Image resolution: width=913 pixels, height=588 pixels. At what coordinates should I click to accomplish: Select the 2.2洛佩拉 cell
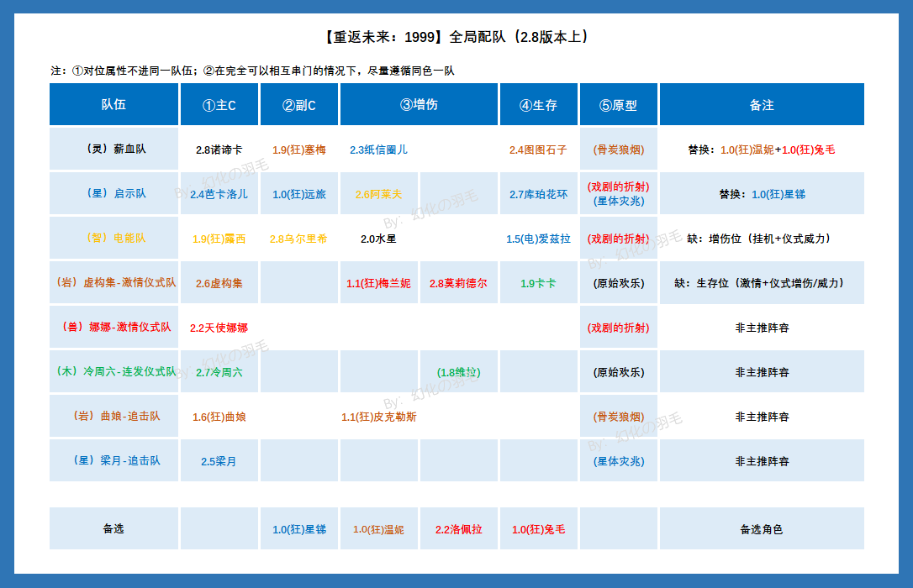(458, 529)
